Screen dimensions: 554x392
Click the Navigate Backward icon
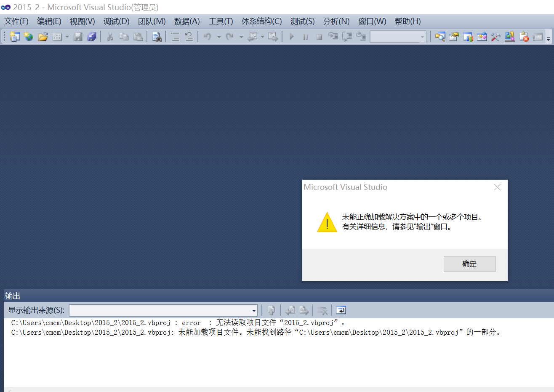(252, 37)
